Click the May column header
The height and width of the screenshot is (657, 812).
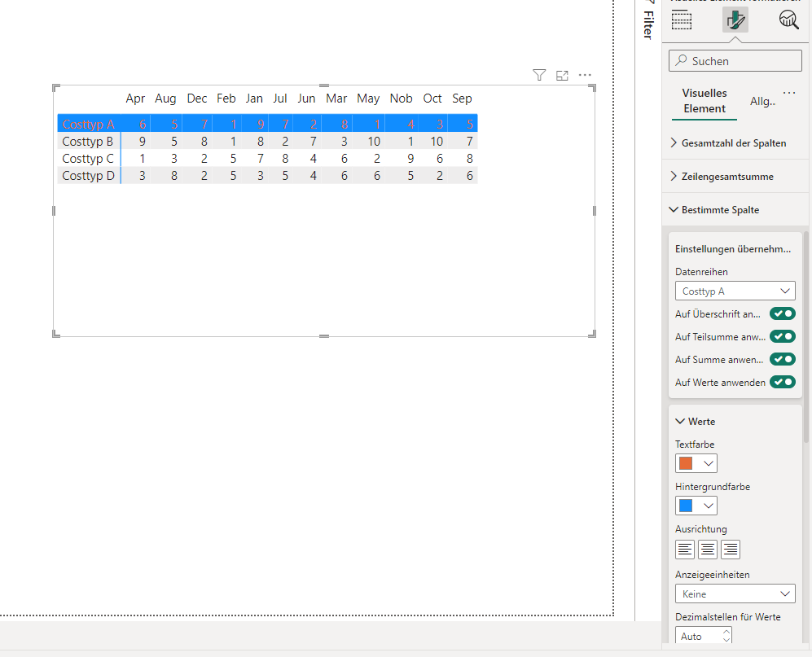(368, 99)
